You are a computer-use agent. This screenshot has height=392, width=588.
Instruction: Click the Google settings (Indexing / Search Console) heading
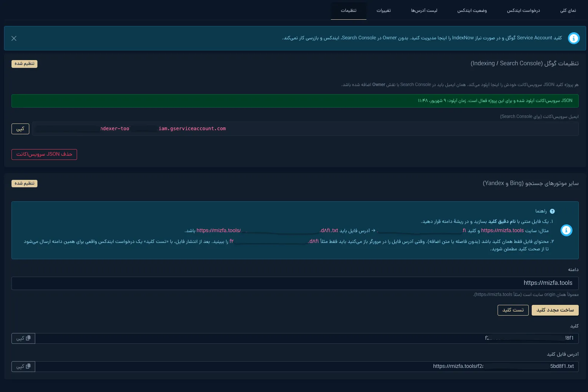coord(525,63)
